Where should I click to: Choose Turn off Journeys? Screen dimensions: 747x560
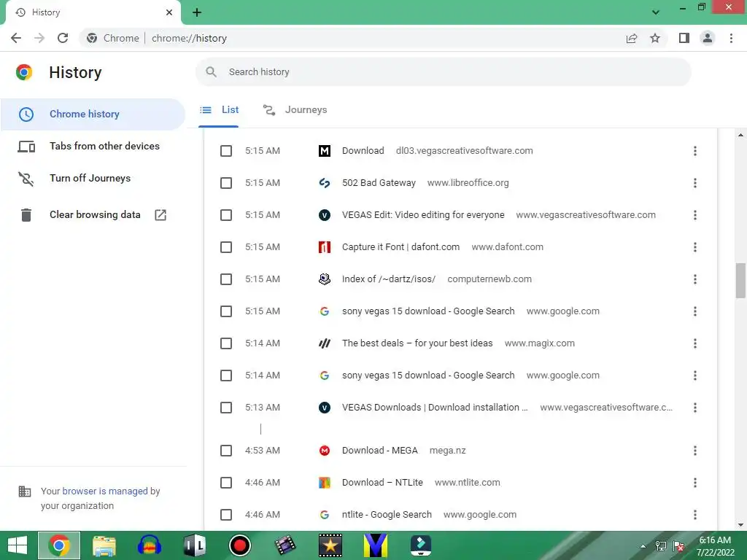coord(93,178)
